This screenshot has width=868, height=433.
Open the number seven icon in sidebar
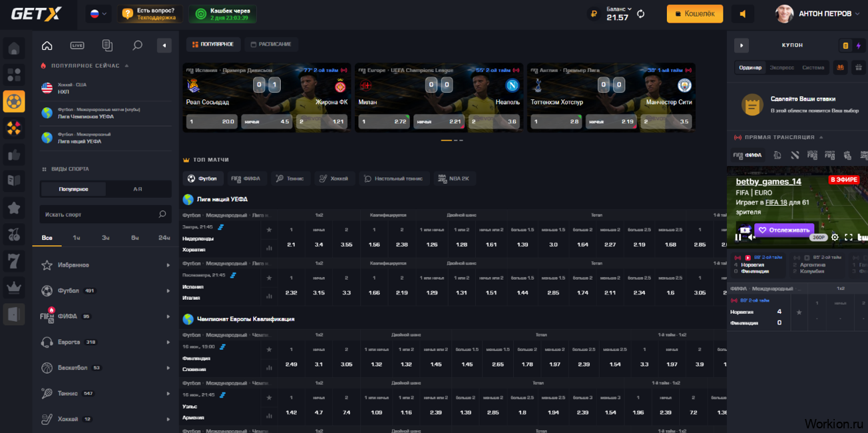[x=13, y=261]
